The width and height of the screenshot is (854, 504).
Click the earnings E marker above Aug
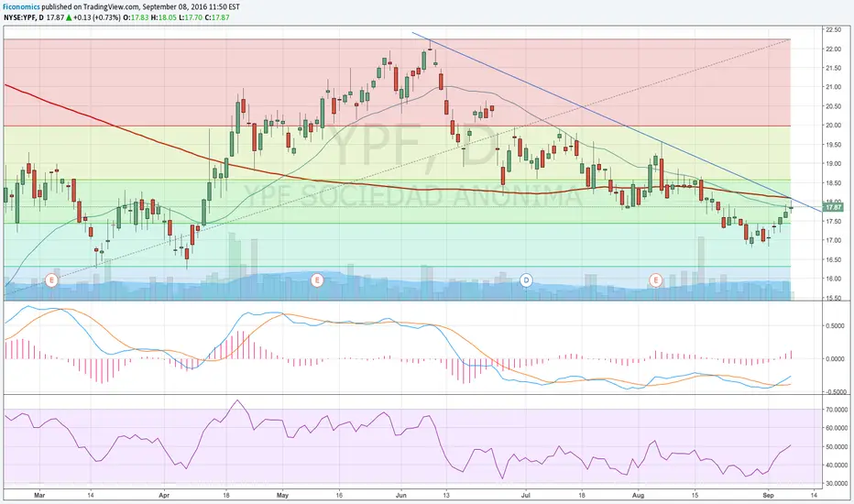coord(656,280)
